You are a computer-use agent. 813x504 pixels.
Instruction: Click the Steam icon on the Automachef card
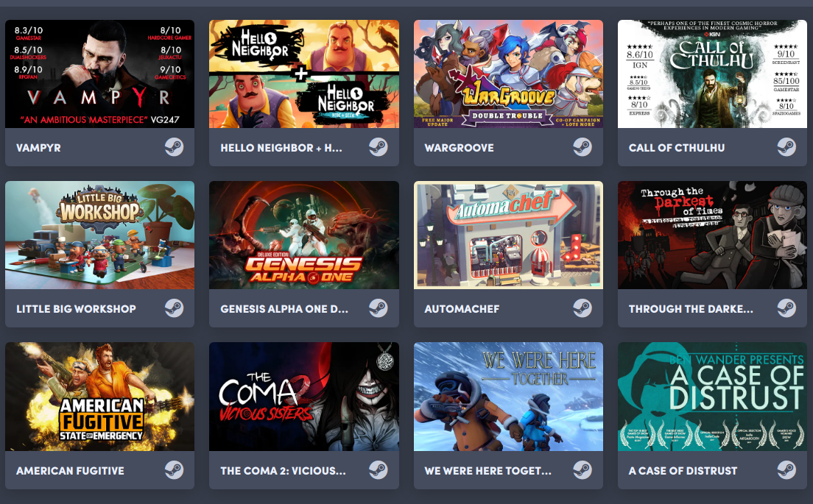(x=583, y=309)
